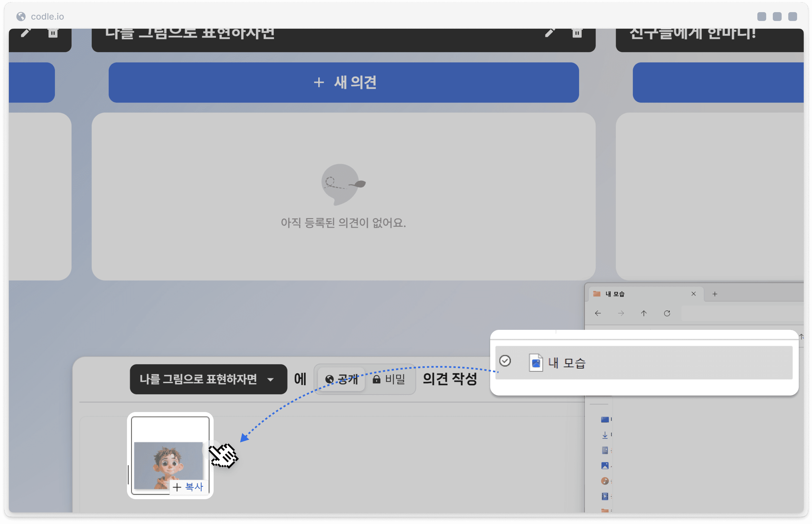Screen dimensions: 812x524
Task: Open the Pictures sidebar icon in explorer
Action: point(605,466)
